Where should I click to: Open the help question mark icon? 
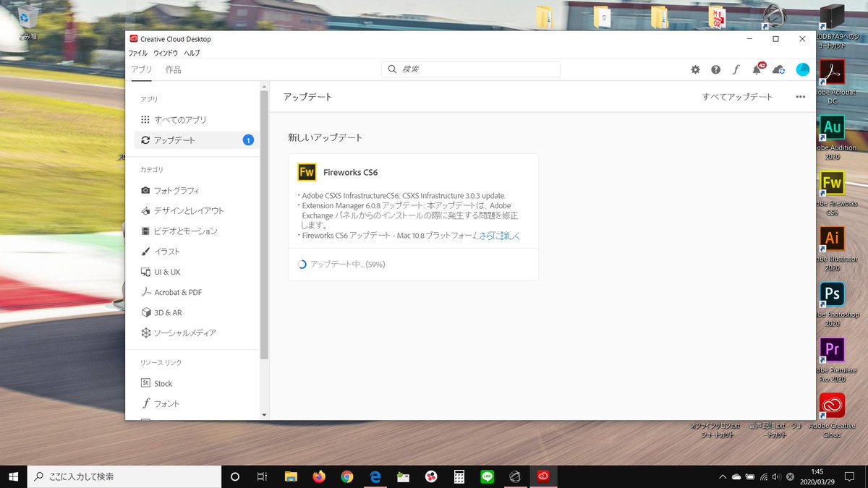715,69
